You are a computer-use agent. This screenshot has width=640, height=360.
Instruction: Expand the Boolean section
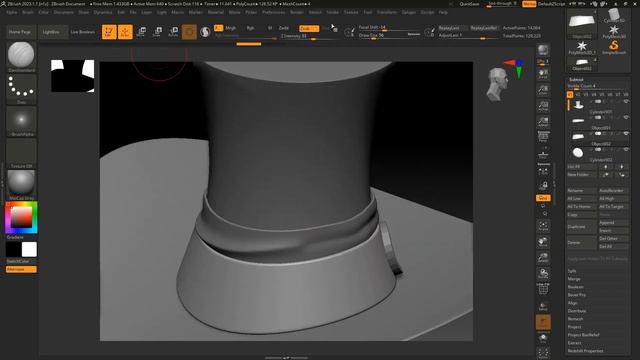(576, 287)
